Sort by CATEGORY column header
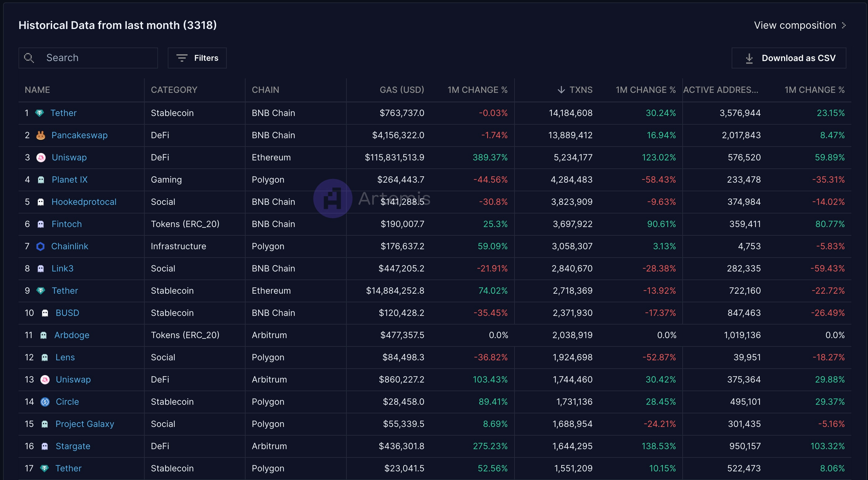 [174, 90]
